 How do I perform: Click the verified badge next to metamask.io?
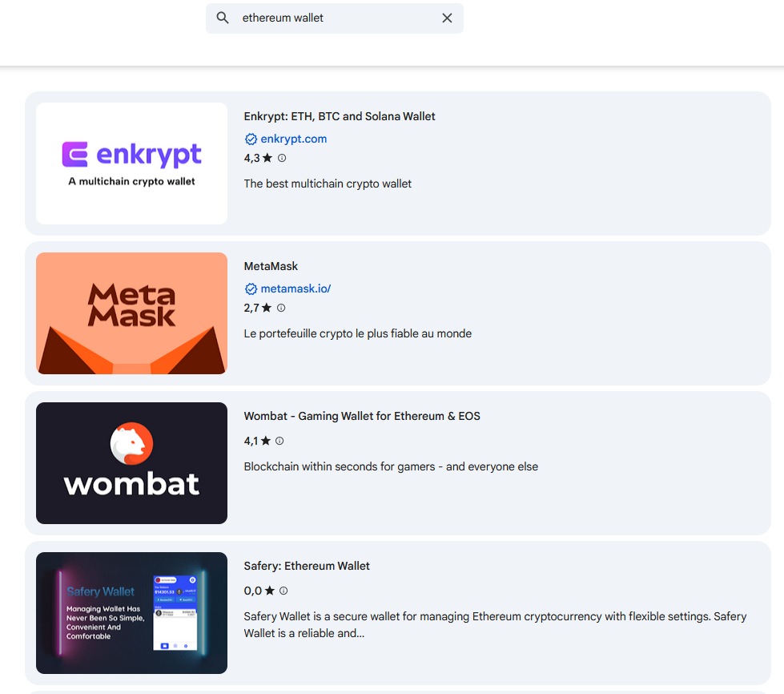click(x=251, y=289)
